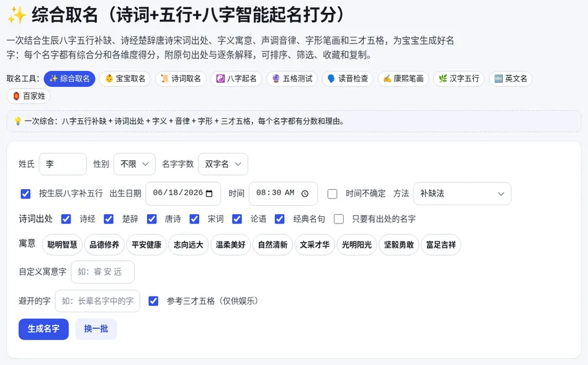This screenshot has width=588, height=365.
Task: Choose the 自然清新 meaning tag
Action: coord(273,244)
